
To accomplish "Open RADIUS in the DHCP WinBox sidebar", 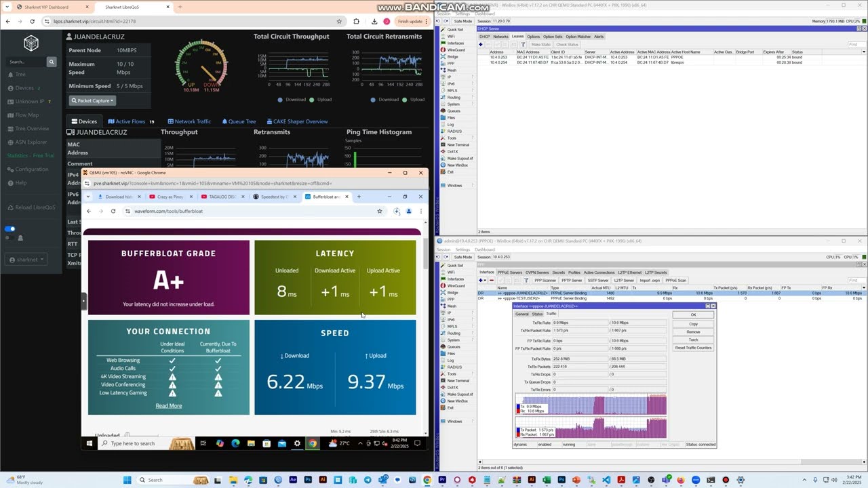I will pyautogui.click(x=454, y=131).
